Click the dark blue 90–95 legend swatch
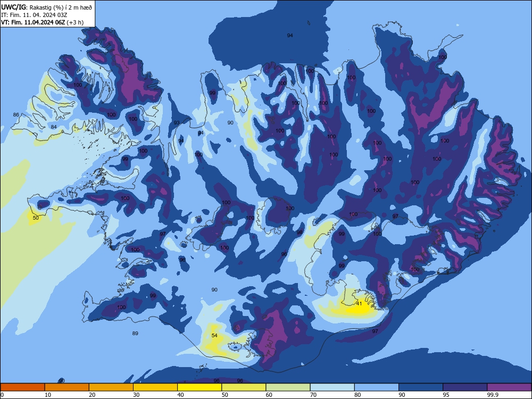The height and width of the screenshot is (399, 532). 421,387
